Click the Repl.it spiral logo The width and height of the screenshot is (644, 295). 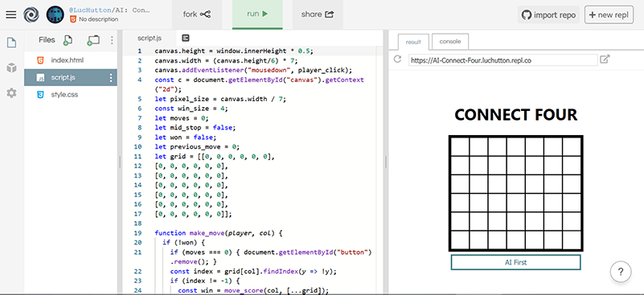coord(31,14)
